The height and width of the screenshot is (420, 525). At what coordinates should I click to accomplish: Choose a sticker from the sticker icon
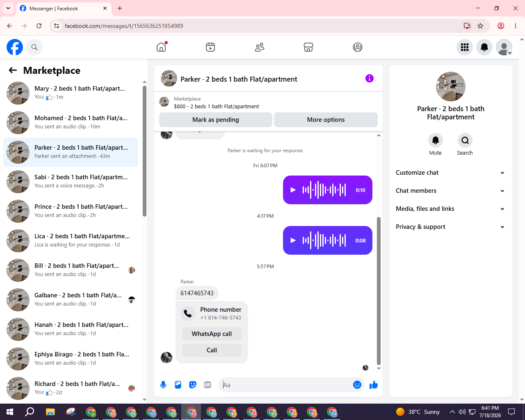(x=193, y=385)
